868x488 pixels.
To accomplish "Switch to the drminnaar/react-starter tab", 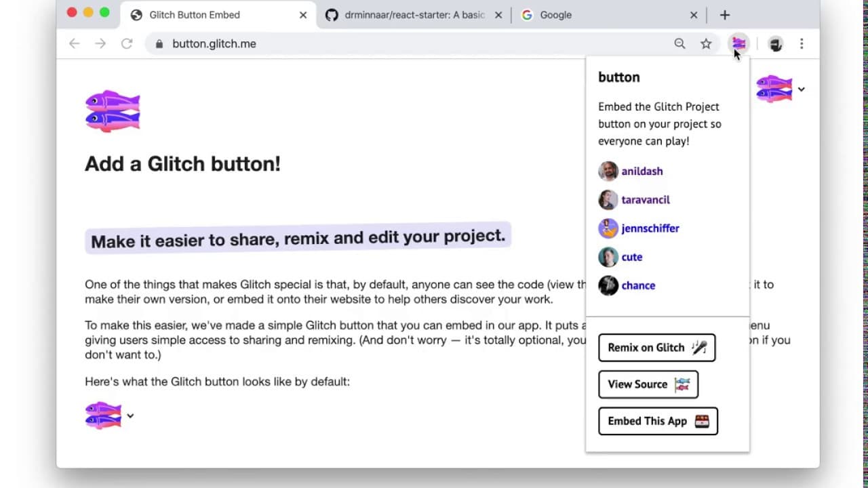I will click(414, 15).
